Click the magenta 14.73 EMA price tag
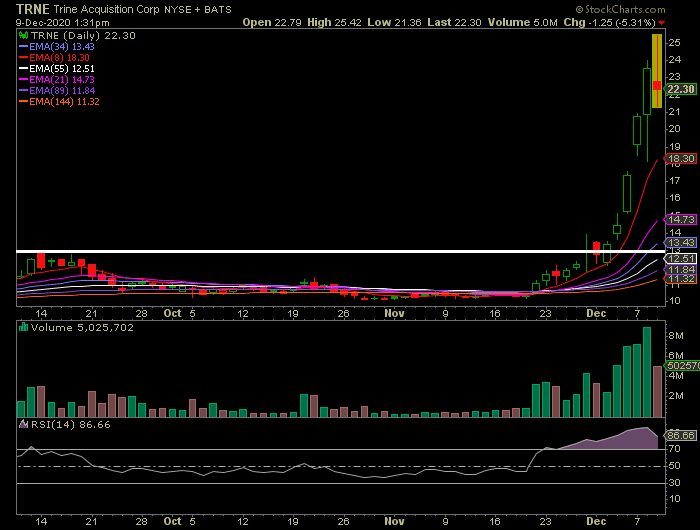The height and width of the screenshot is (530, 700). coord(680,219)
